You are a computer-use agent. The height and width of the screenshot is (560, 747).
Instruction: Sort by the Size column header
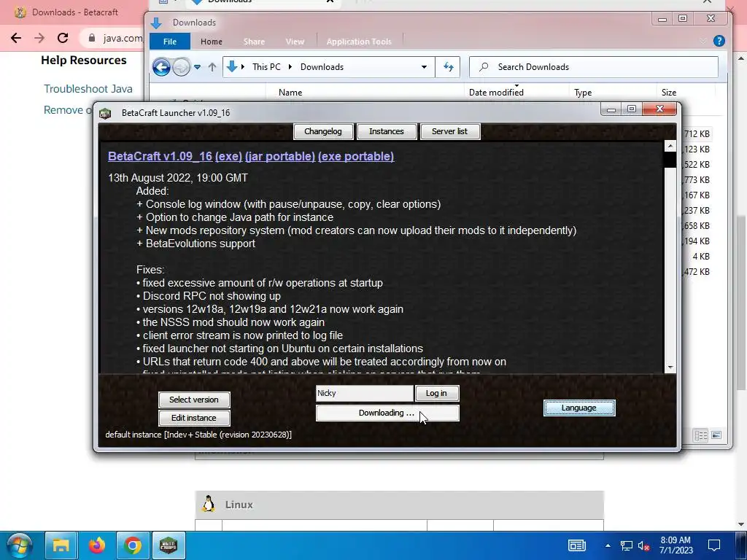click(x=668, y=93)
